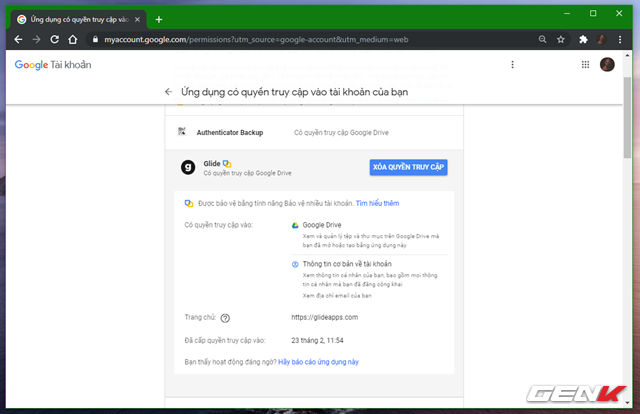Click the Google Tài khoản logo

[x=53, y=65]
